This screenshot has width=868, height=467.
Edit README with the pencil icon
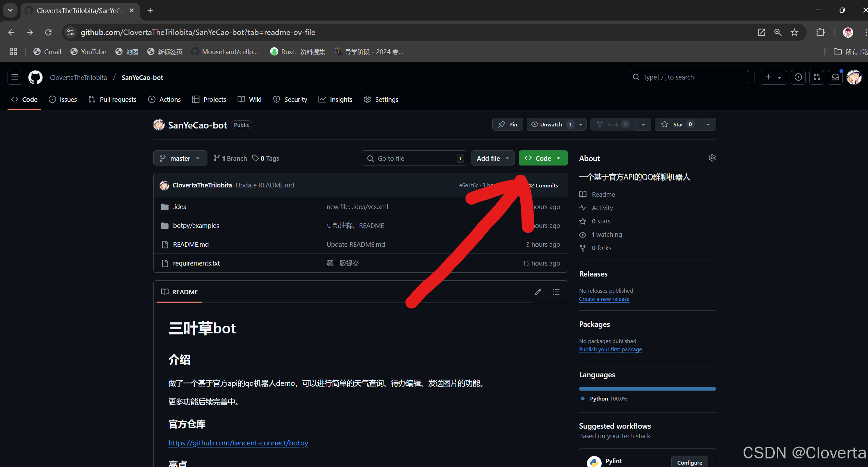tap(538, 292)
